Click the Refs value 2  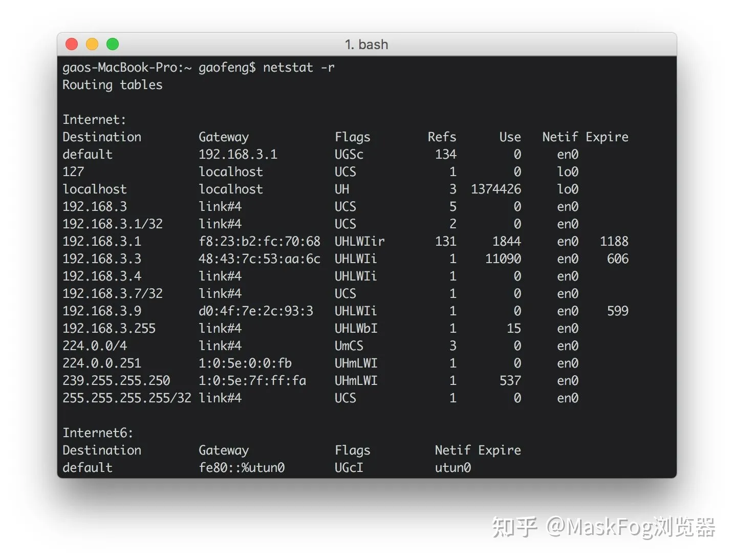pos(452,224)
